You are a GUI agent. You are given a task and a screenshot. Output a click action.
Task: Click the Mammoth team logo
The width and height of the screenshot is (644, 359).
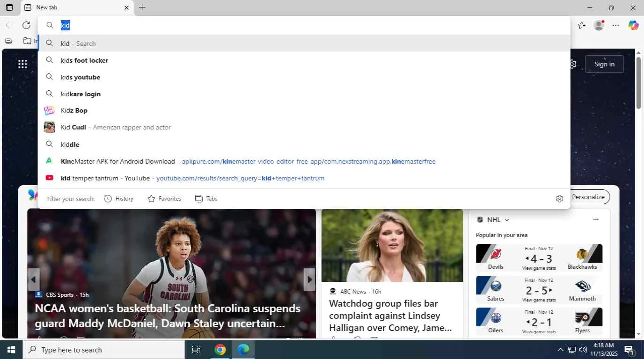pyautogui.click(x=582, y=286)
